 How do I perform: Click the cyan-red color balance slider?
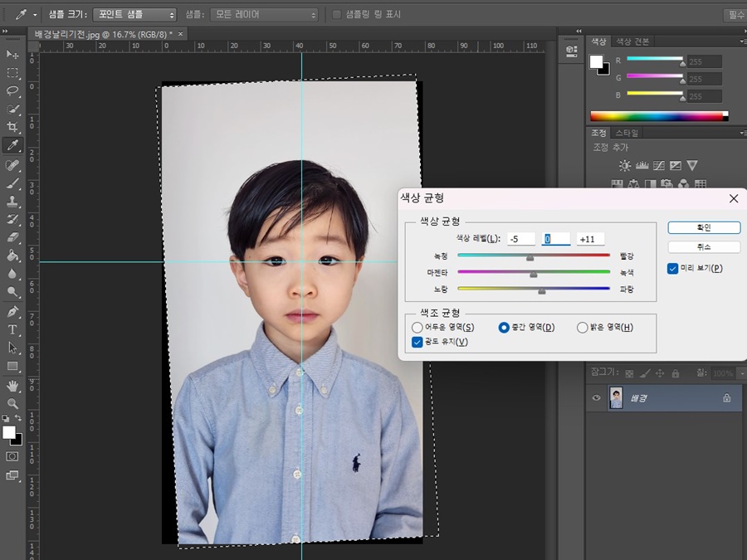534,256
